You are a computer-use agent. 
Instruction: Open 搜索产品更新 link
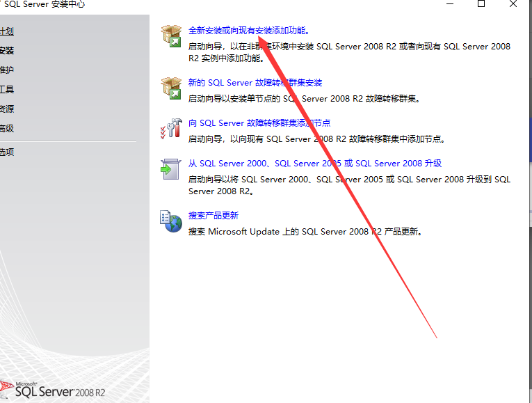pos(213,216)
